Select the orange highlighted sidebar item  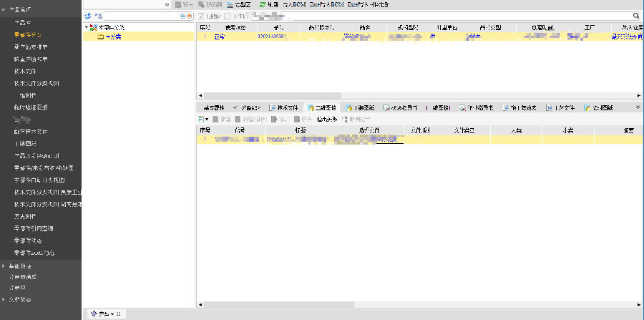[x=29, y=35]
